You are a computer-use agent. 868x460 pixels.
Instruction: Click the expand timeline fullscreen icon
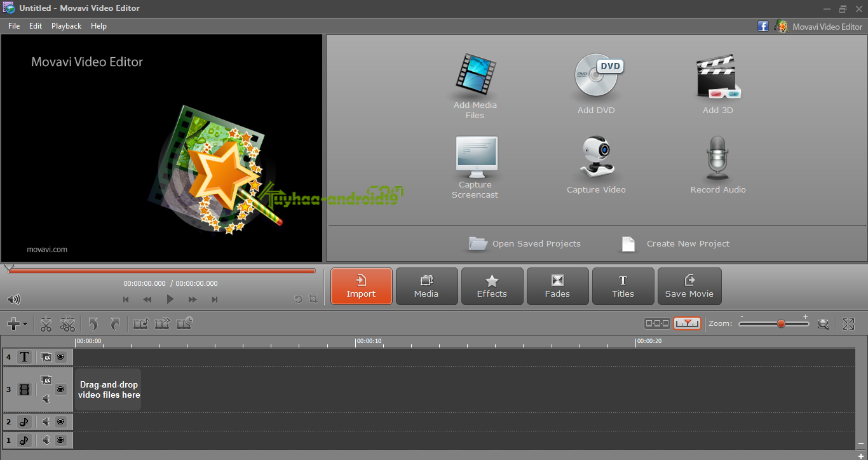(848, 324)
